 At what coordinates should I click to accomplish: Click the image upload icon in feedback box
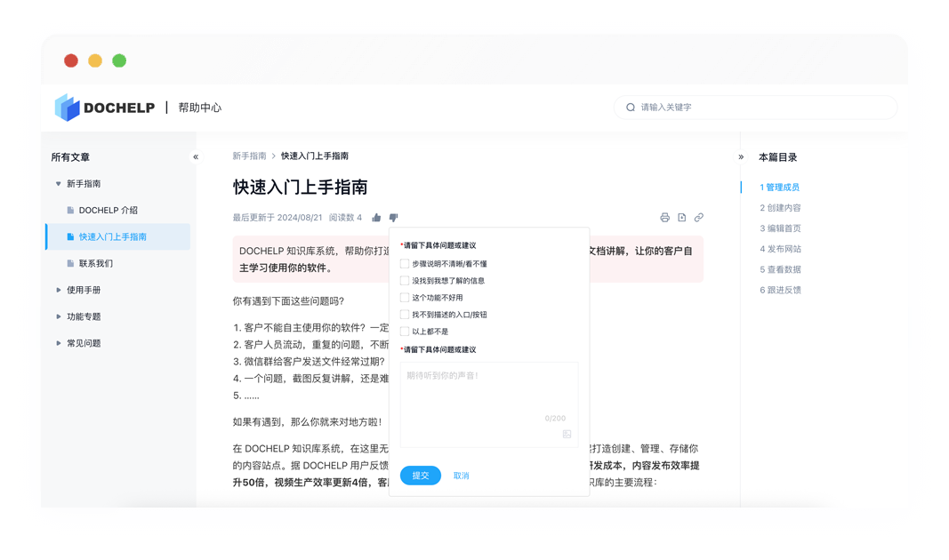tap(567, 435)
